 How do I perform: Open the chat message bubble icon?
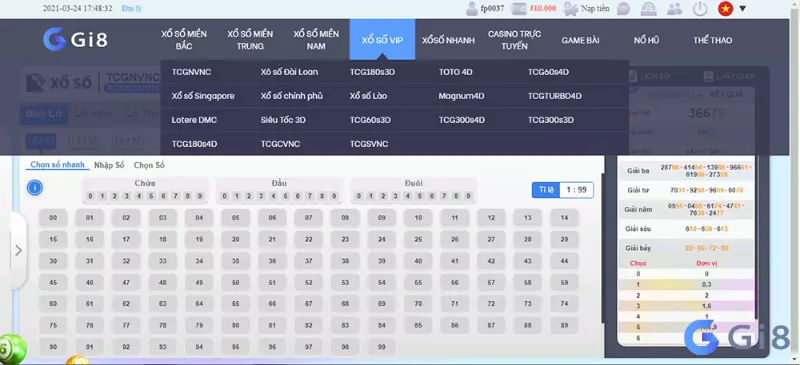point(623,9)
